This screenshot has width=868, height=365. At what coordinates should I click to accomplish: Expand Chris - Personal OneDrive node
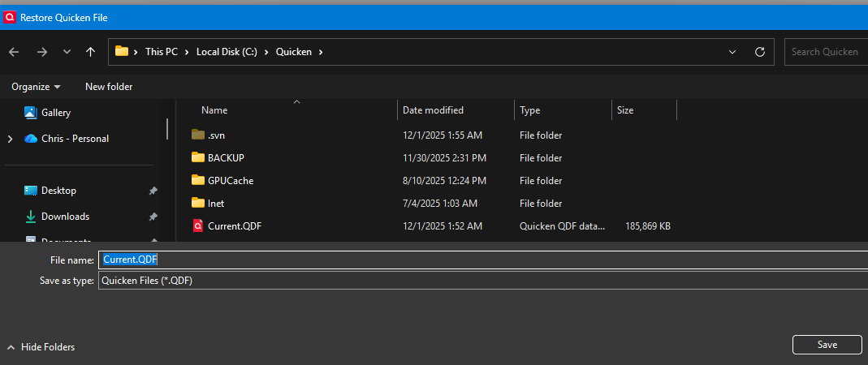10,139
